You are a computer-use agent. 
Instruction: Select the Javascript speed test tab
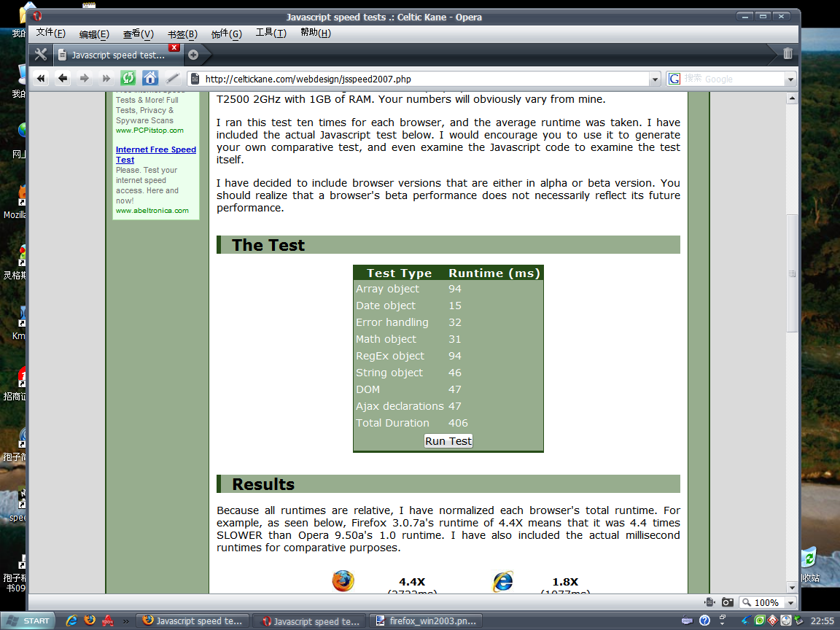[118, 55]
